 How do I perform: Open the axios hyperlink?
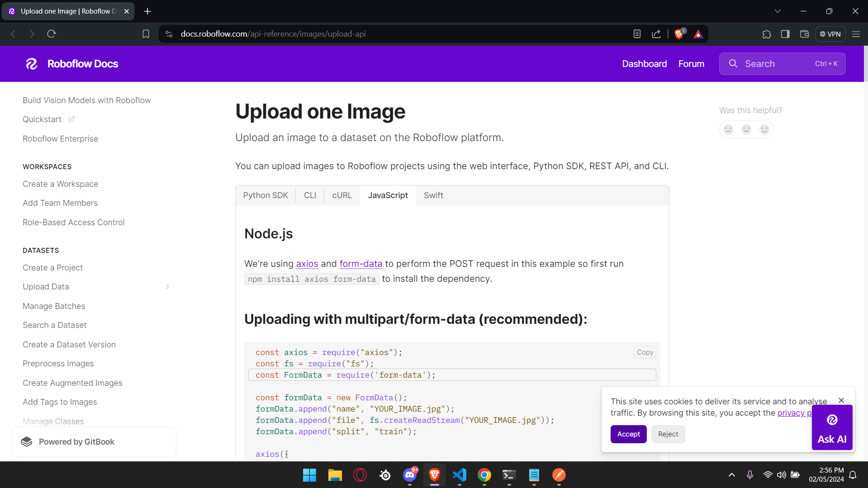[307, 264]
